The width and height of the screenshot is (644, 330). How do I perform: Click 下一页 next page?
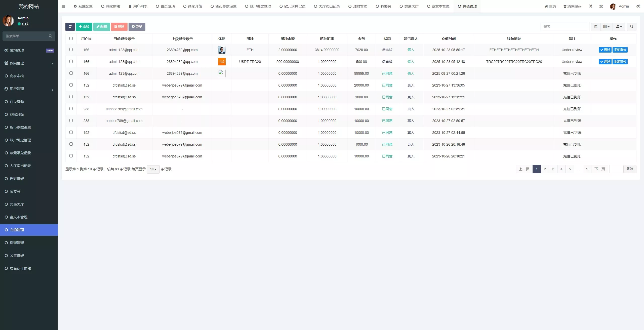pyautogui.click(x=600, y=169)
